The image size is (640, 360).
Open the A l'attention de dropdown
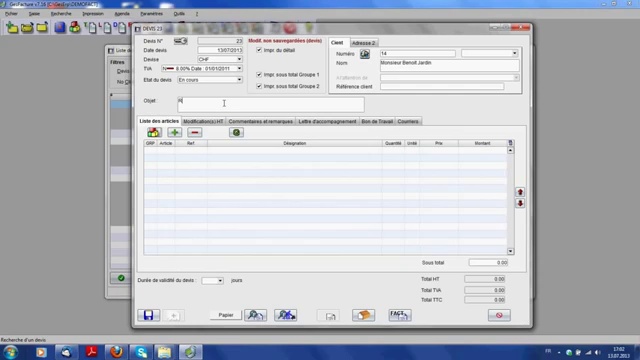tap(516, 78)
